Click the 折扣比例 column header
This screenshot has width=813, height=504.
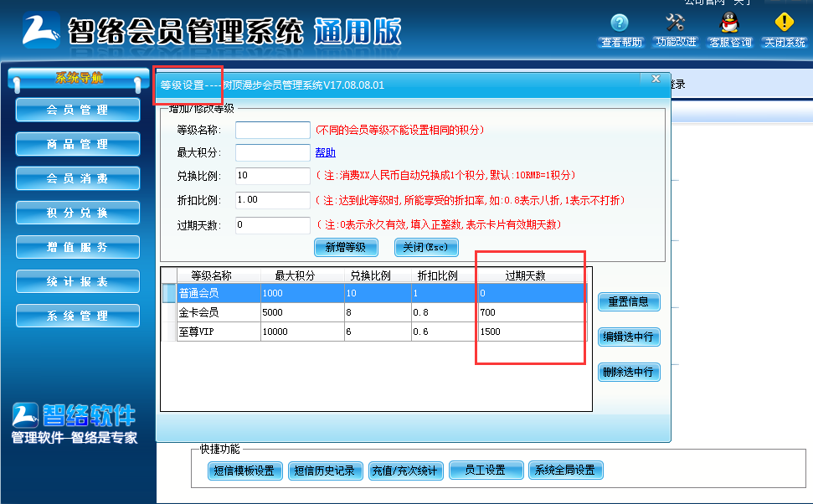point(445,275)
